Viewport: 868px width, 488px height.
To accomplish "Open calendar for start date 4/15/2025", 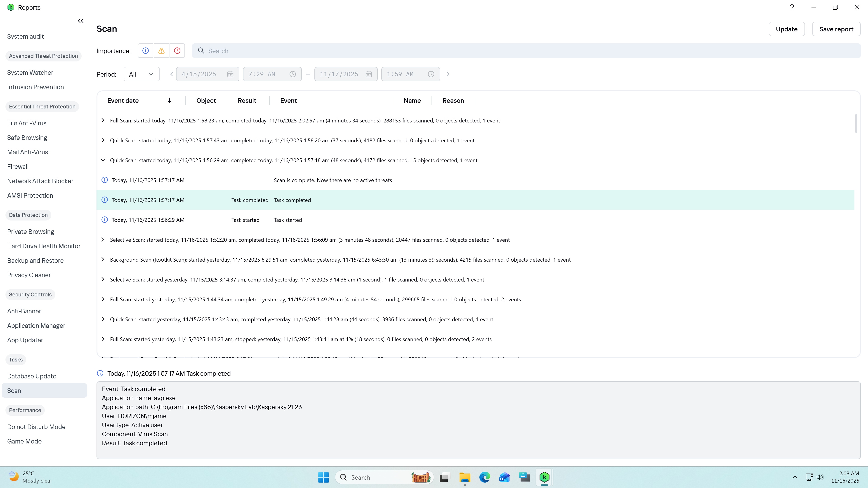I will click(230, 74).
